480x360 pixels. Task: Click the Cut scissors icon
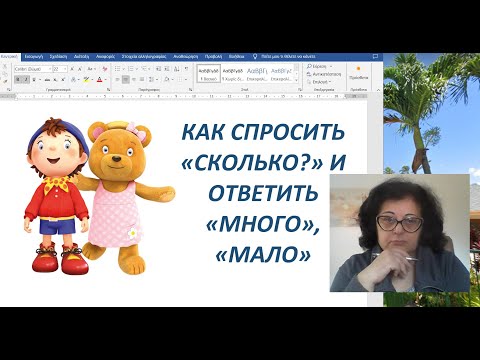[x=5, y=66]
